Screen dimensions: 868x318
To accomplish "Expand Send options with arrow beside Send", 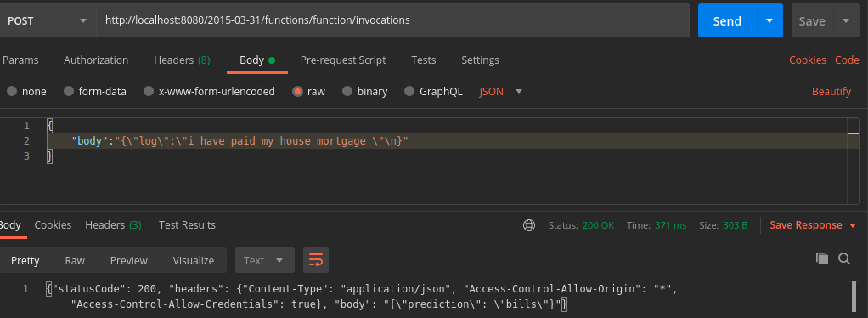I will [x=769, y=20].
